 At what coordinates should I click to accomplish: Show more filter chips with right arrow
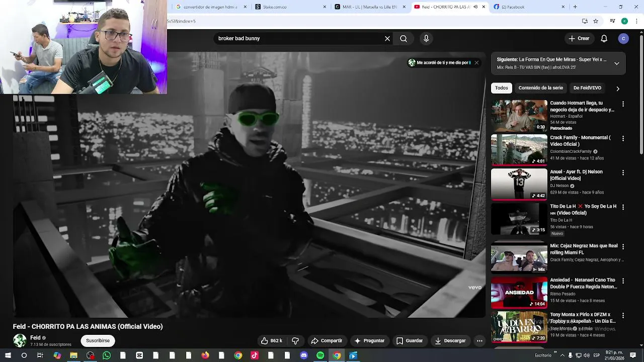click(618, 88)
